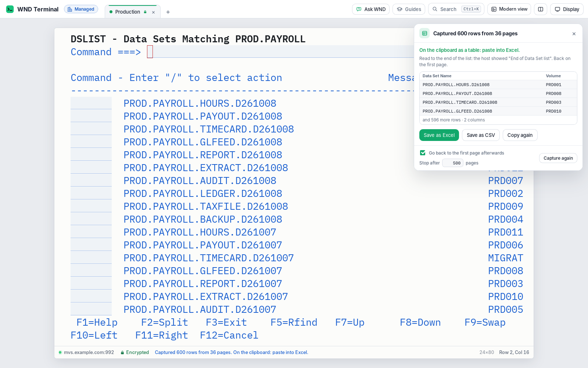Click volume PRD007 in the terminal
The width and height of the screenshot is (588, 368).
[506, 181]
